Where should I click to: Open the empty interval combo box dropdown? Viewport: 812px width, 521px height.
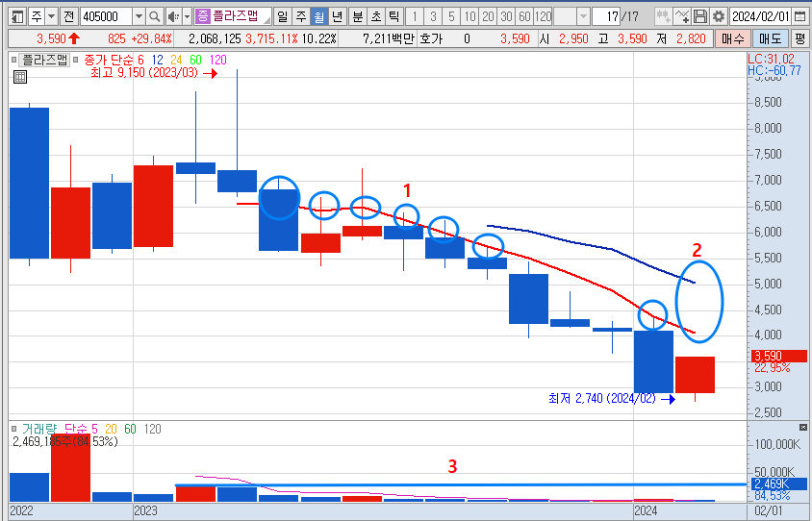coord(583,16)
